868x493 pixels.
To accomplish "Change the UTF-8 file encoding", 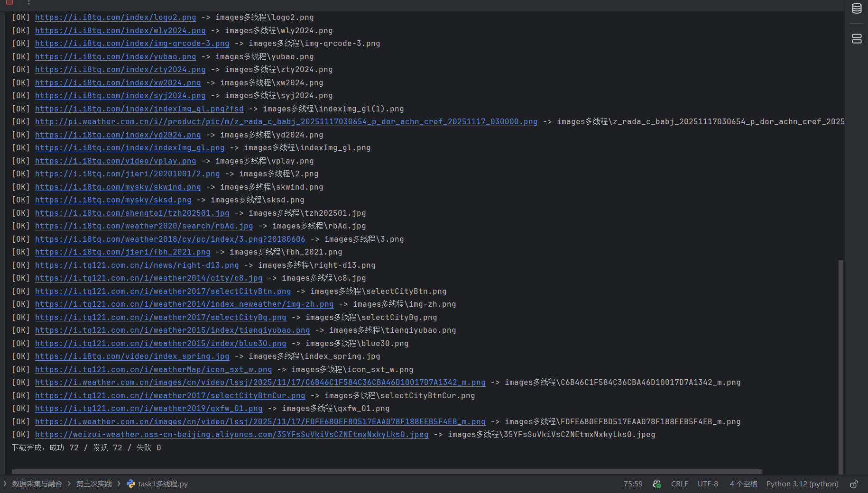I will click(708, 484).
